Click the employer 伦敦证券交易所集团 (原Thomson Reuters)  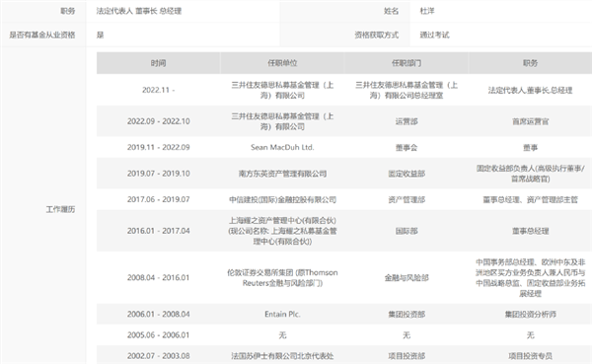pyautogui.click(x=282, y=277)
